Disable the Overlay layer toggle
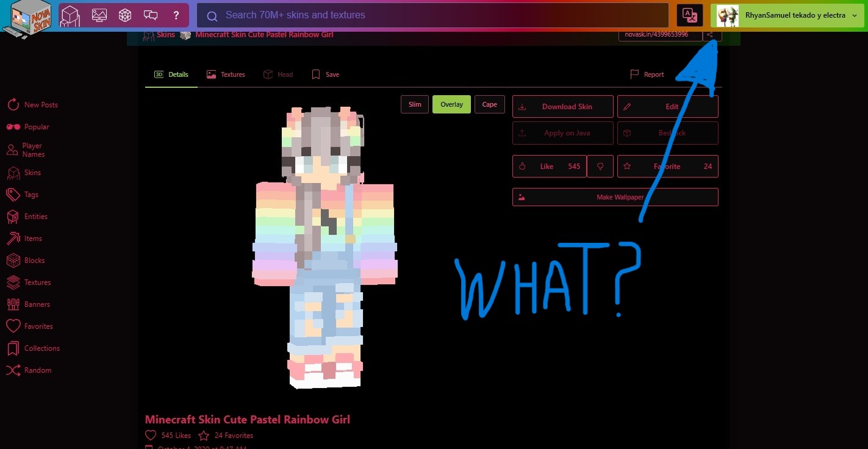The width and height of the screenshot is (868, 449). click(451, 104)
